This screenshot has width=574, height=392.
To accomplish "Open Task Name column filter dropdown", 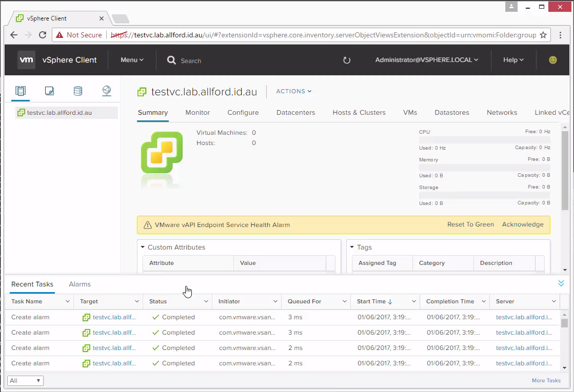I will [67, 301].
